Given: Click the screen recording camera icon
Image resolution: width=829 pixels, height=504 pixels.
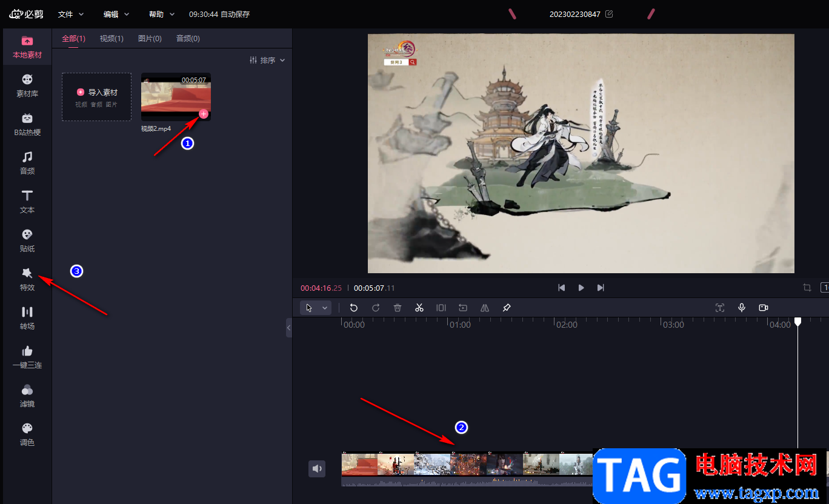Looking at the screenshot, I should tap(764, 308).
